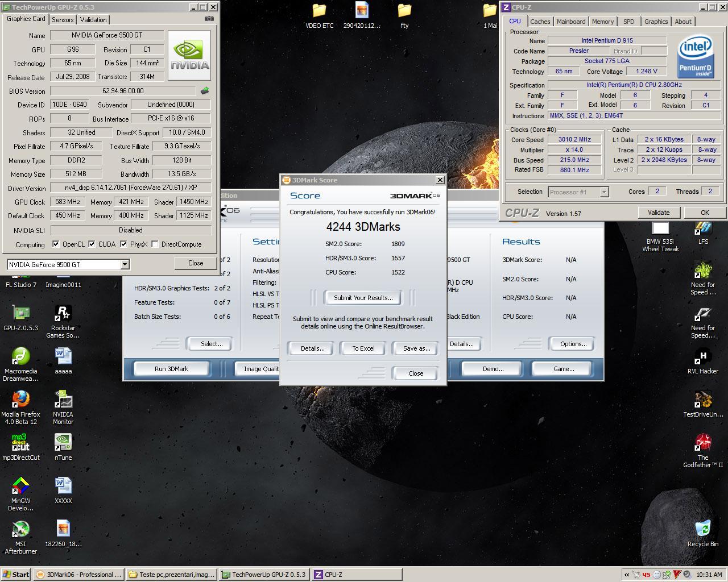Switch to TechPowerUp GPU-Z taskbar item

(x=264, y=575)
